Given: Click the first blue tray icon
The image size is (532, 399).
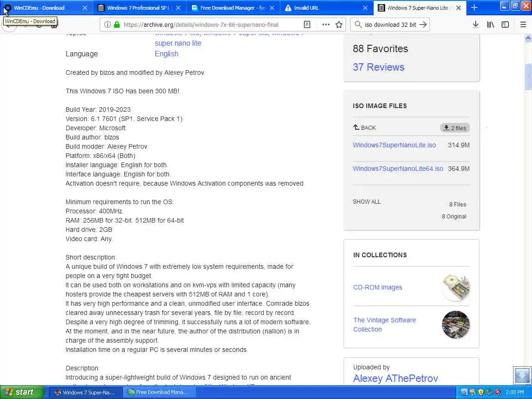Looking at the screenshot, I should pyautogui.click(x=464, y=392).
